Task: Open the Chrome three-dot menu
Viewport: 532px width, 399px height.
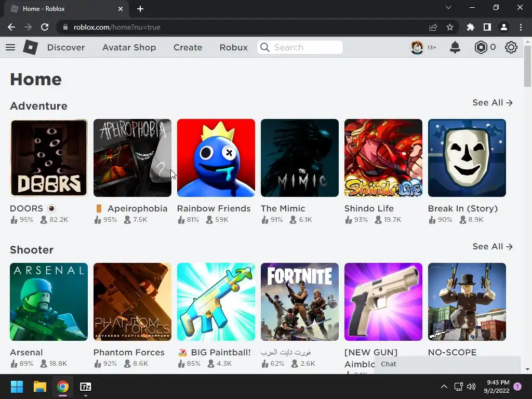Action: tap(521, 27)
